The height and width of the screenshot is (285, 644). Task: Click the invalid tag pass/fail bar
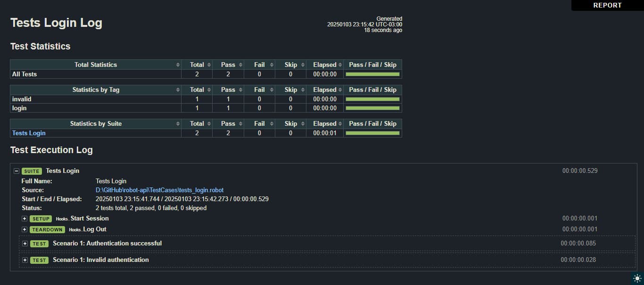[x=372, y=99]
